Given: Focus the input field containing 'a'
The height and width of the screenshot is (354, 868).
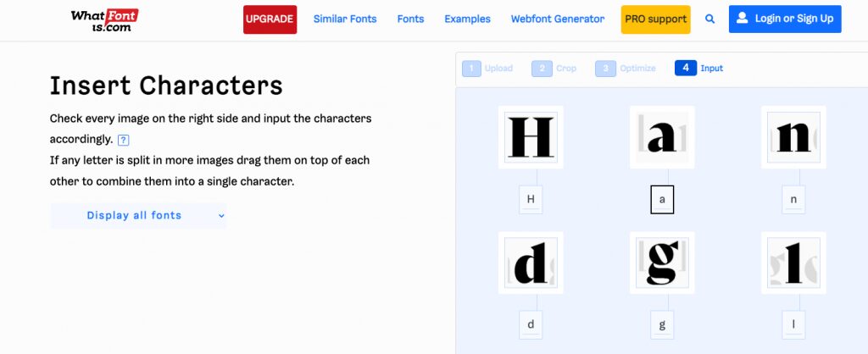Looking at the screenshot, I should tap(662, 200).
